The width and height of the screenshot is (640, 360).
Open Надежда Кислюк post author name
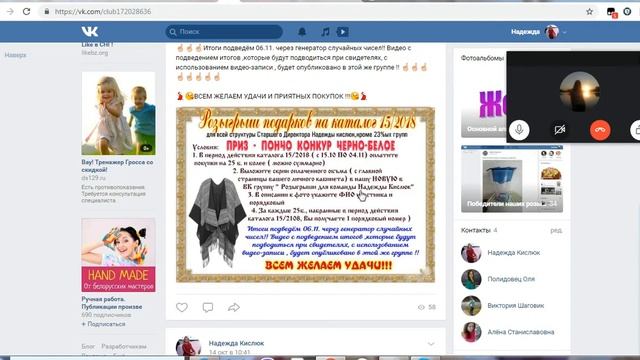tap(236, 343)
